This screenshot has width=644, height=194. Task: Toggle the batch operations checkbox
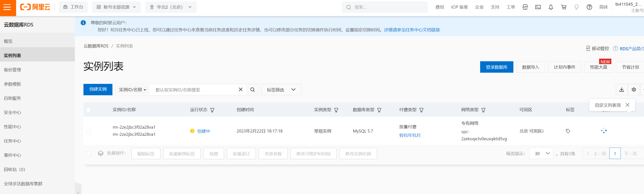(x=89, y=154)
